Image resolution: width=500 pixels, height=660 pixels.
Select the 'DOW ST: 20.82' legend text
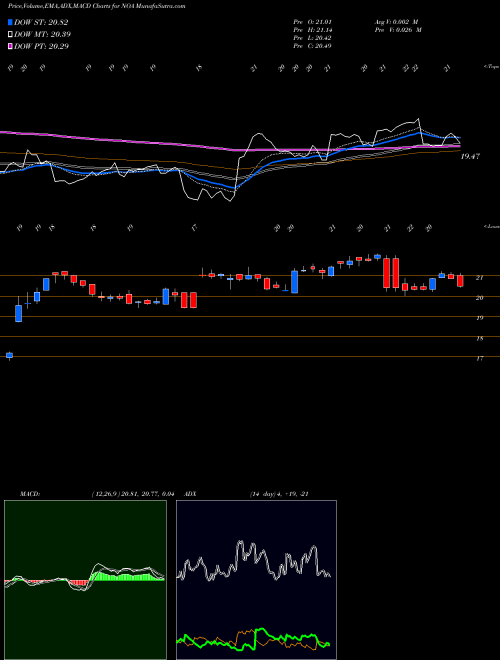coord(41,22)
